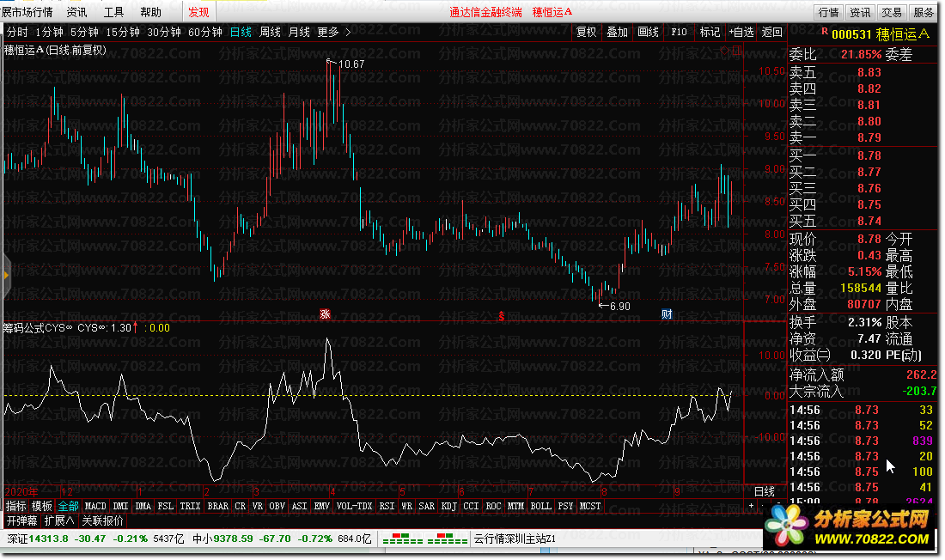Expand the 扩展 panel
The image size is (945, 560).
click(x=59, y=520)
